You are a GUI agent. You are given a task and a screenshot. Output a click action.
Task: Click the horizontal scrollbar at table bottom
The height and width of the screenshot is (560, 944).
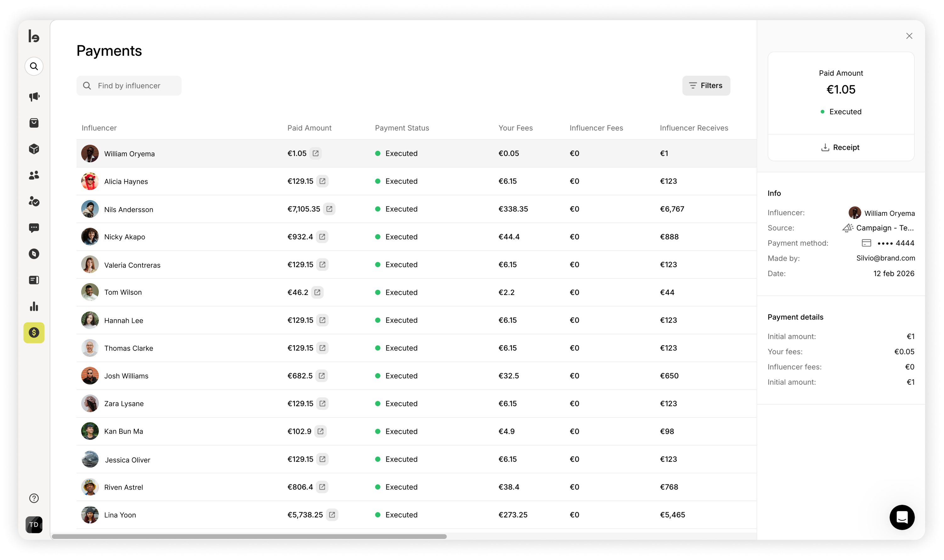tap(249, 536)
